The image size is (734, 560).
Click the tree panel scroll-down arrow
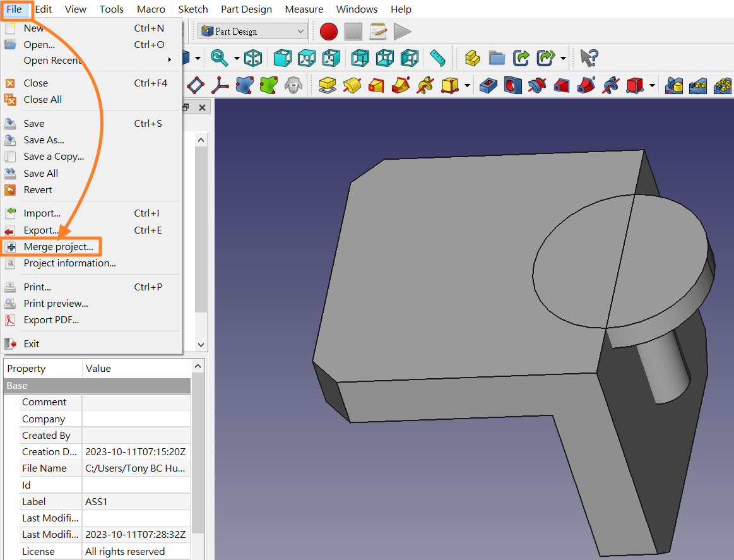click(x=201, y=345)
